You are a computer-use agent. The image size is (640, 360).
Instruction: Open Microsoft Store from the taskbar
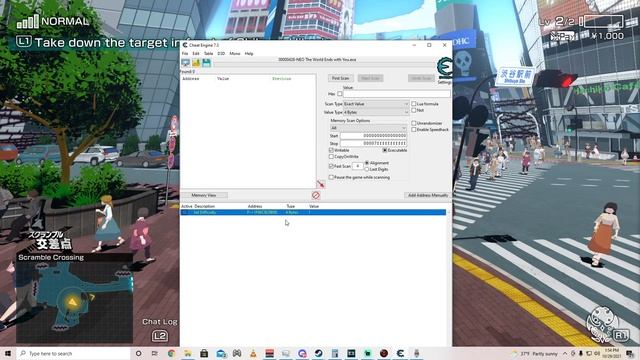point(204,353)
